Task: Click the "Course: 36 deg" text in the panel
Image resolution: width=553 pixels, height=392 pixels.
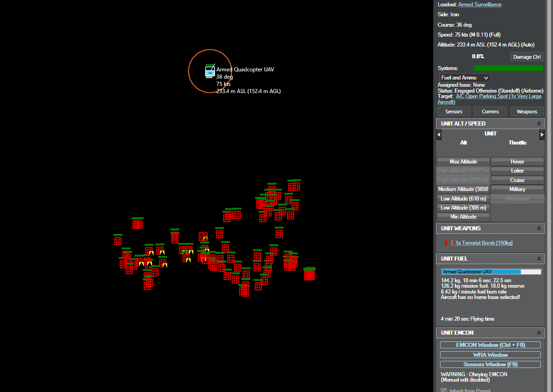Action: coord(455,25)
